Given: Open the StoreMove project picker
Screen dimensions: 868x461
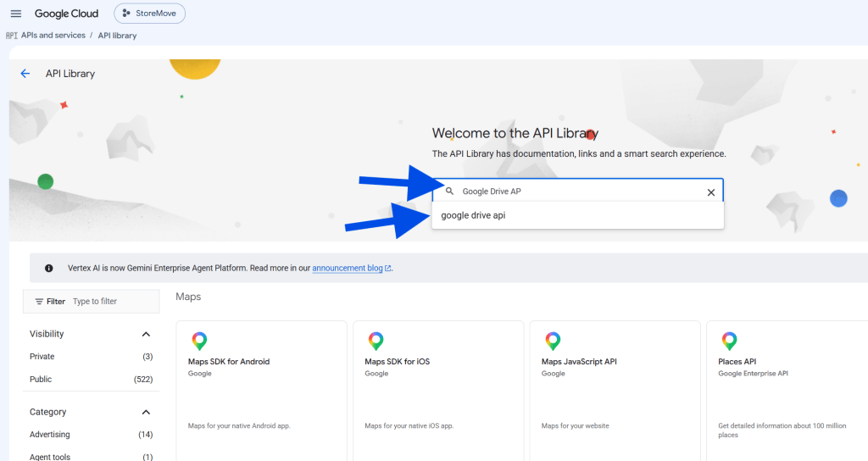Looking at the screenshot, I should pyautogui.click(x=149, y=14).
